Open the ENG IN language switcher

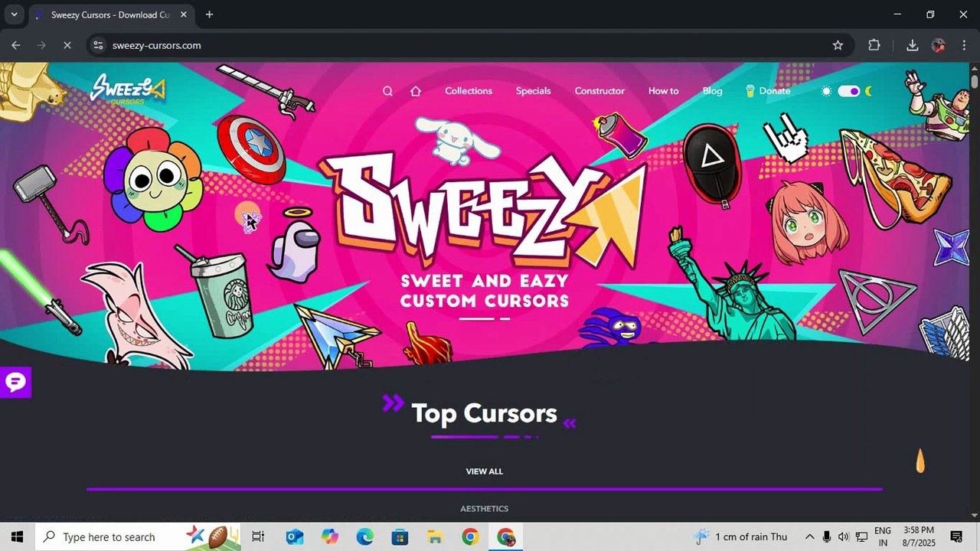pyautogui.click(x=883, y=536)
